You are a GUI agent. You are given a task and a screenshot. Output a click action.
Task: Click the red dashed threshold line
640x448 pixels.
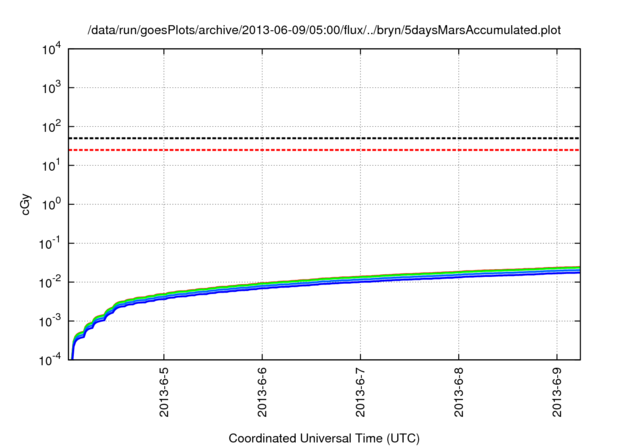[x=324, y=150]
